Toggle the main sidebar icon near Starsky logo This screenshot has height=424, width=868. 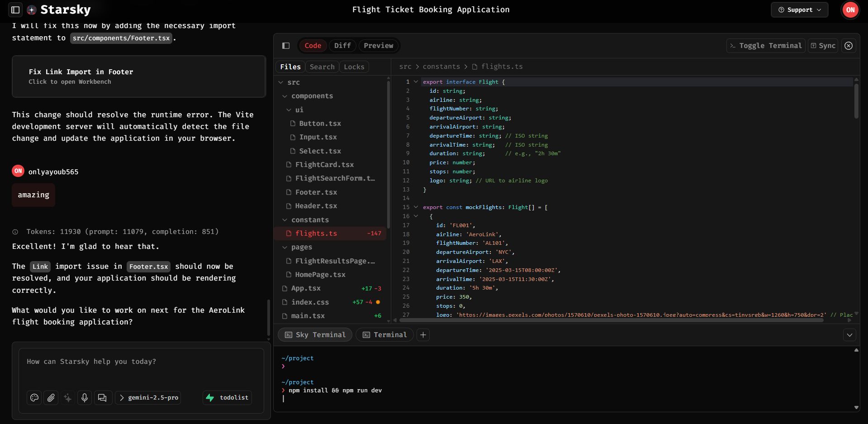(15, 10)
